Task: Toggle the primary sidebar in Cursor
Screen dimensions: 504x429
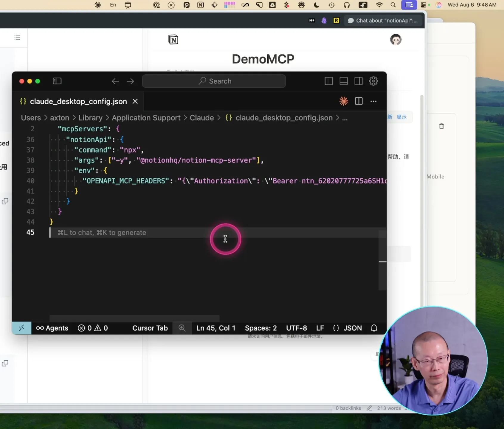Action: (x=57, y=81)
